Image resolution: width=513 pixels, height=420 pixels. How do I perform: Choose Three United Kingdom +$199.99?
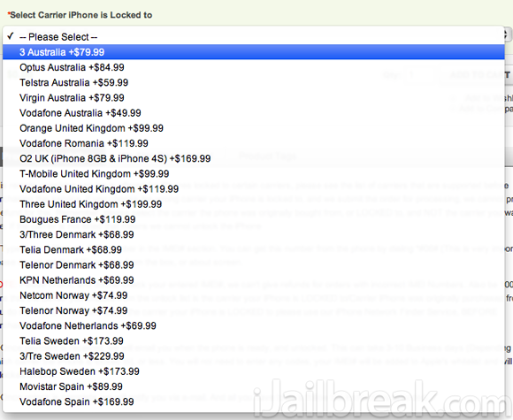click(x=254, y=204)
